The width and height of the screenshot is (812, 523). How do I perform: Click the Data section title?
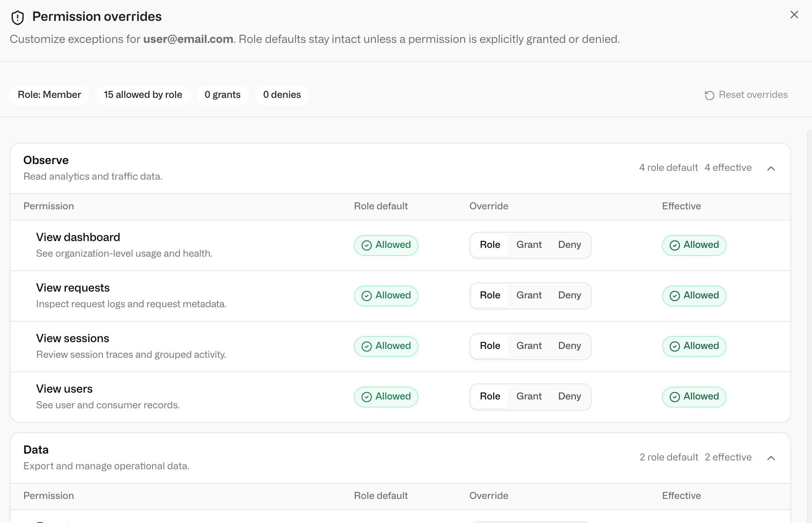coord(36,450)
